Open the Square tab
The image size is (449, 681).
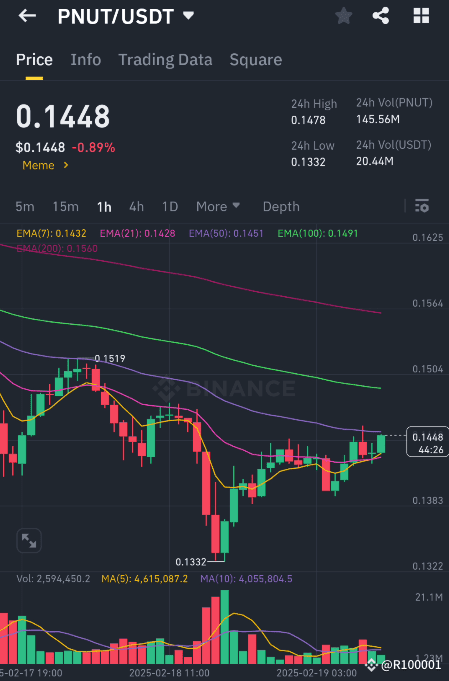click(256, 60)
